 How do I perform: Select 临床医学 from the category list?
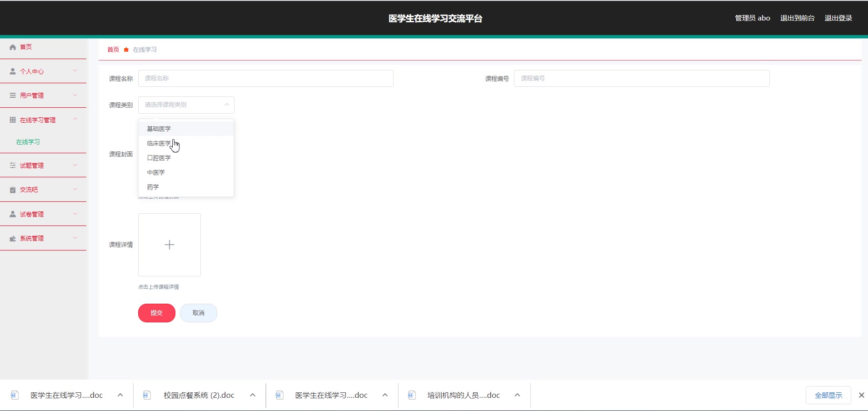(x=159, y=143)
